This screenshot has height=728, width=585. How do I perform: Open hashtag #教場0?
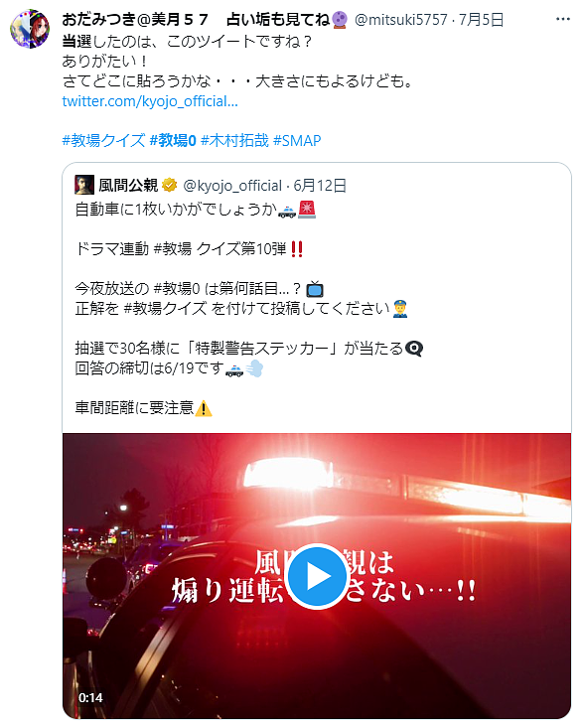[x=173, y=140]
